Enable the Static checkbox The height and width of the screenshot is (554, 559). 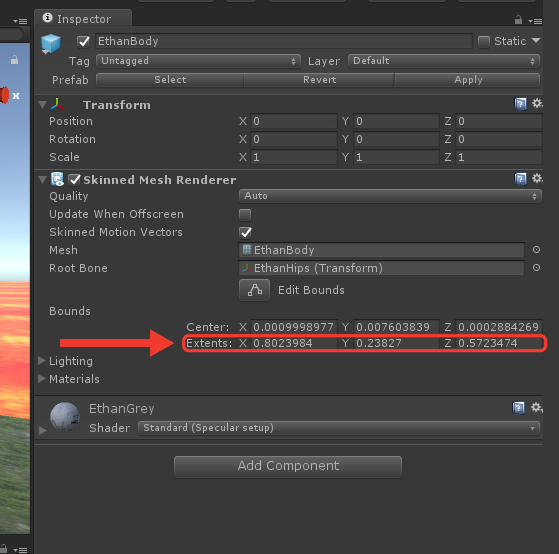pos(484,42)
